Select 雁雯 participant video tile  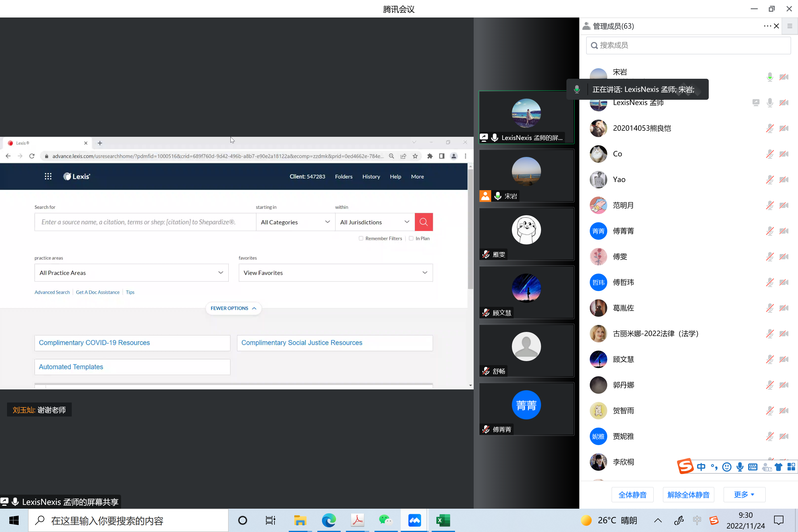pyautogui.click(x=526, y=234)
